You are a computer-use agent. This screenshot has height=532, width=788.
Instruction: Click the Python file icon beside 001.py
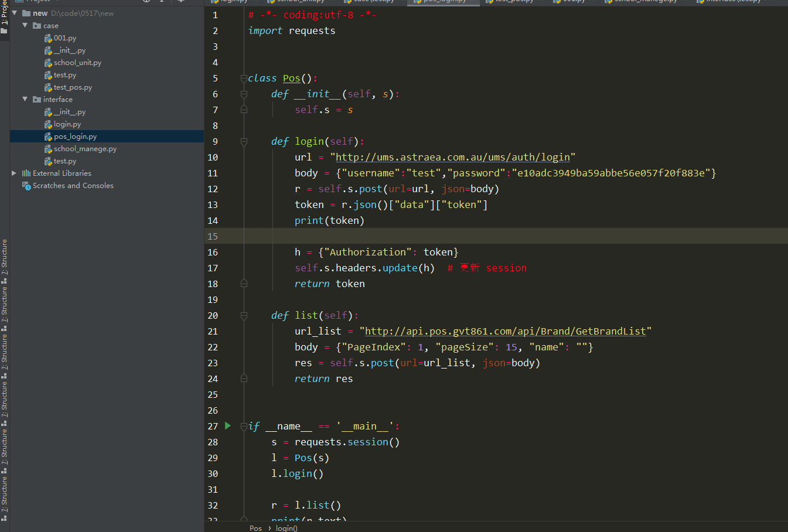pos(49,38)
